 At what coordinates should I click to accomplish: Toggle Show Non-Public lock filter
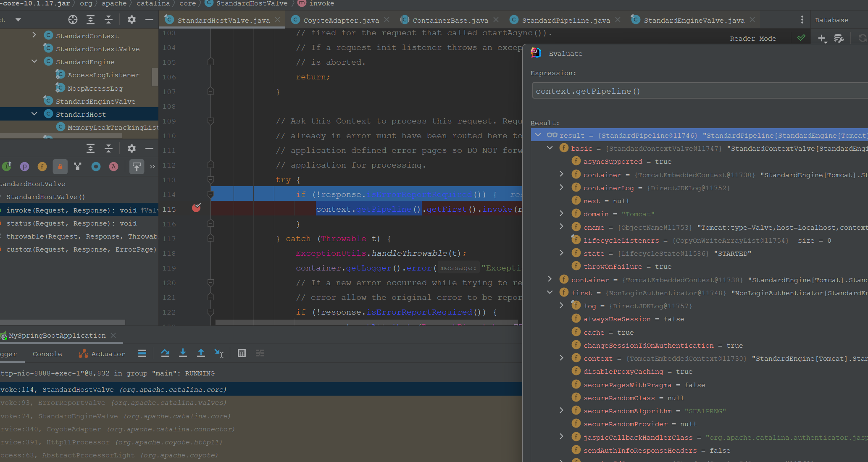[x=60, y=167]
